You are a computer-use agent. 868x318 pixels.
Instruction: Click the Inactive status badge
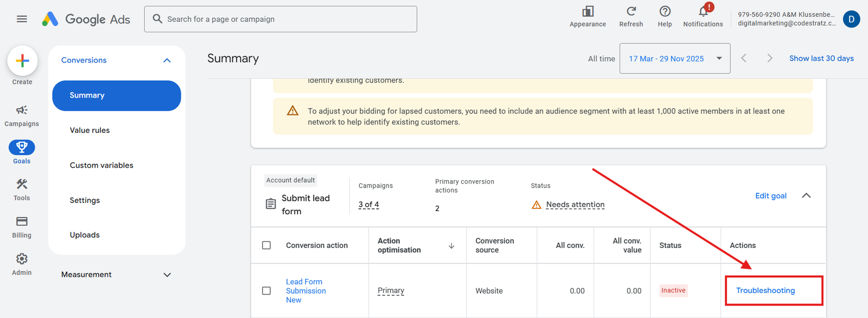click(x=673, y=290)
